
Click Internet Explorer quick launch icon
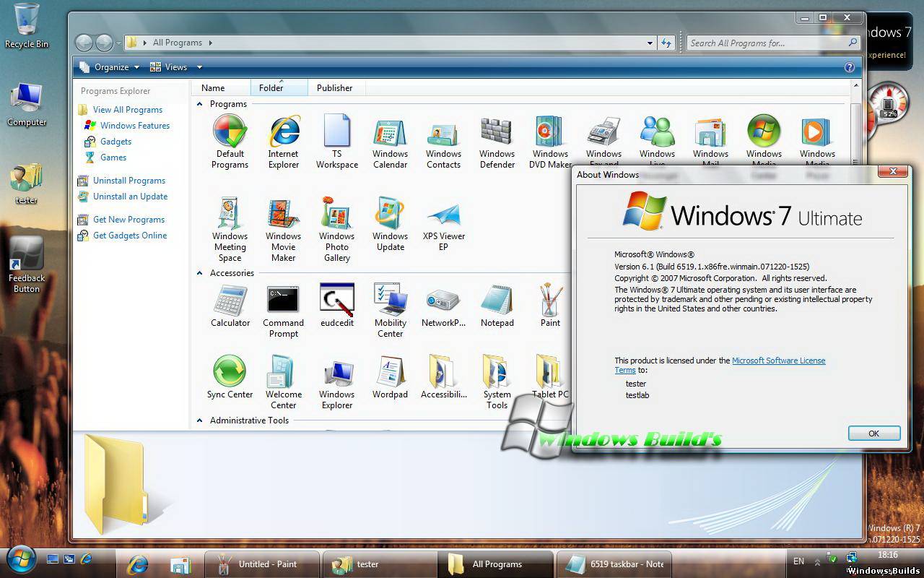pos(87,558)
